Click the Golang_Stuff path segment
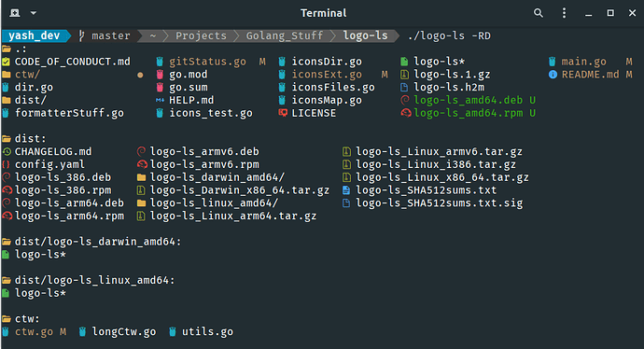This screenshot has width=644, height=349. [x=285, y=36]
